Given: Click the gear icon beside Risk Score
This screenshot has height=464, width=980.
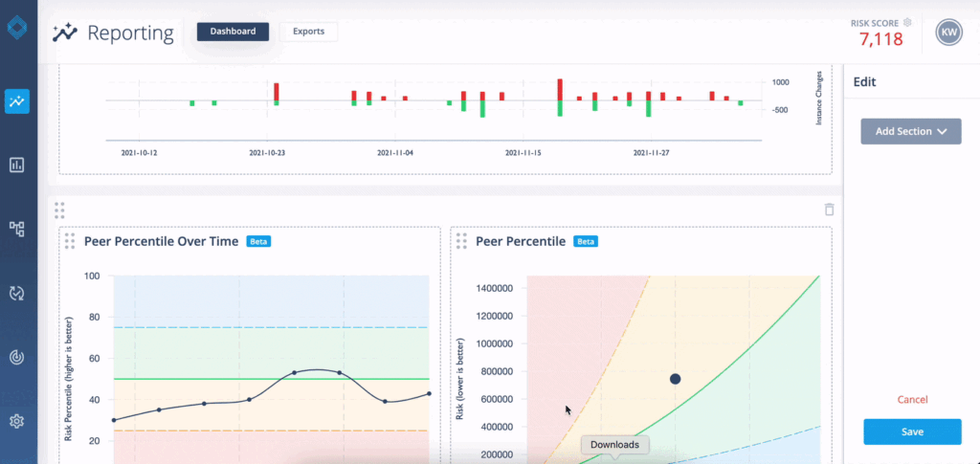Looking at the screenshot, I should coord(907,22).
